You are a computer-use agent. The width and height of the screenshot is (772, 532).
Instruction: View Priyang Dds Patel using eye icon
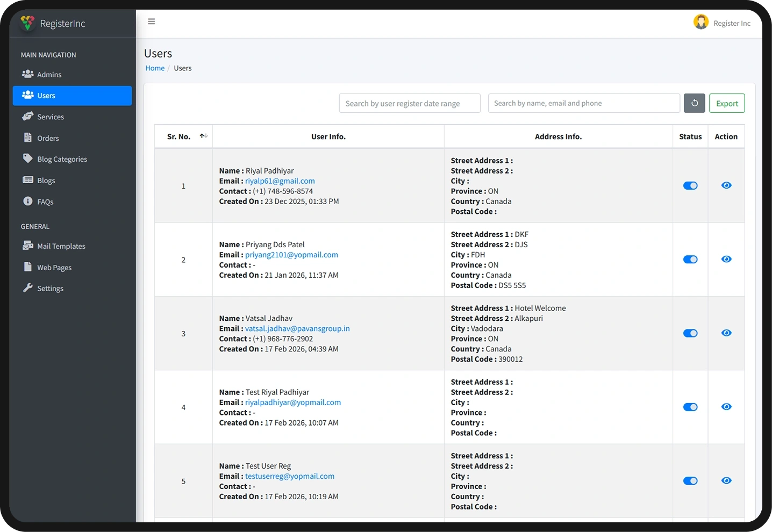[x=726, y=259]
